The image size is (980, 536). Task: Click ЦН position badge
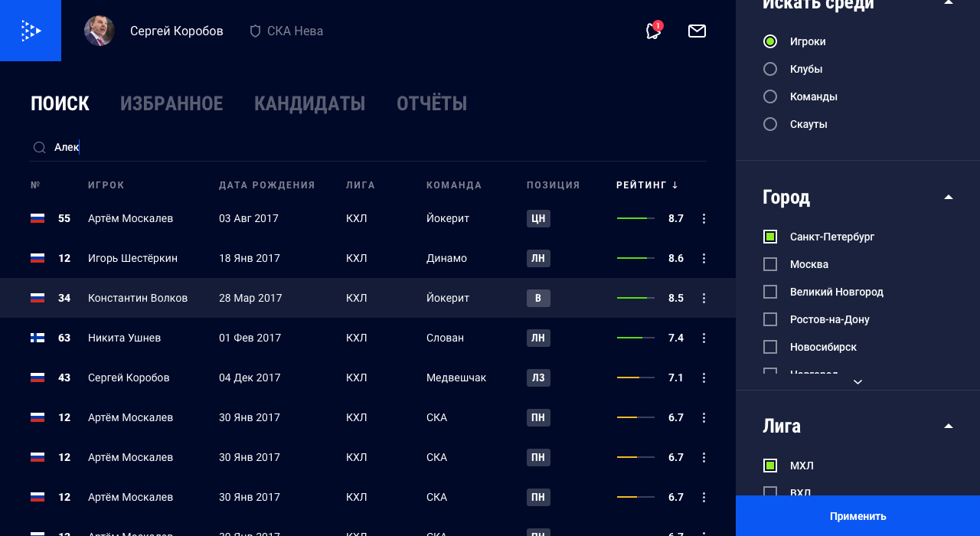[x=538, y=218]
